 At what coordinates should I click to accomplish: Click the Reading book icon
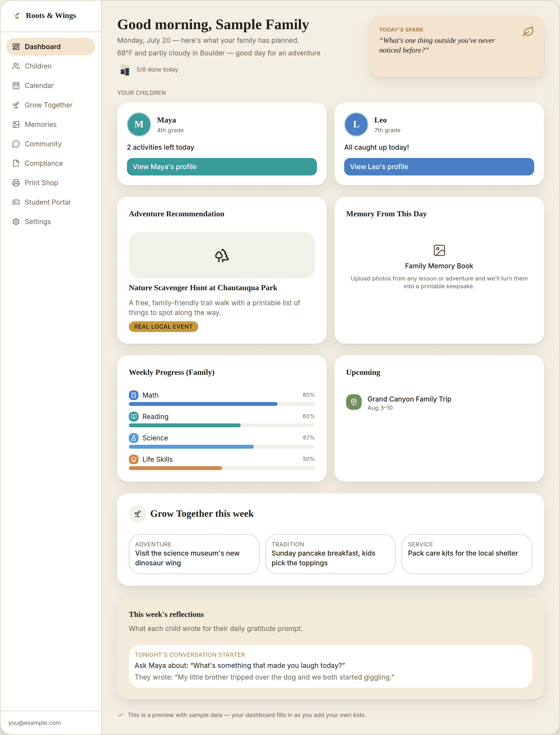coord(134,416)
